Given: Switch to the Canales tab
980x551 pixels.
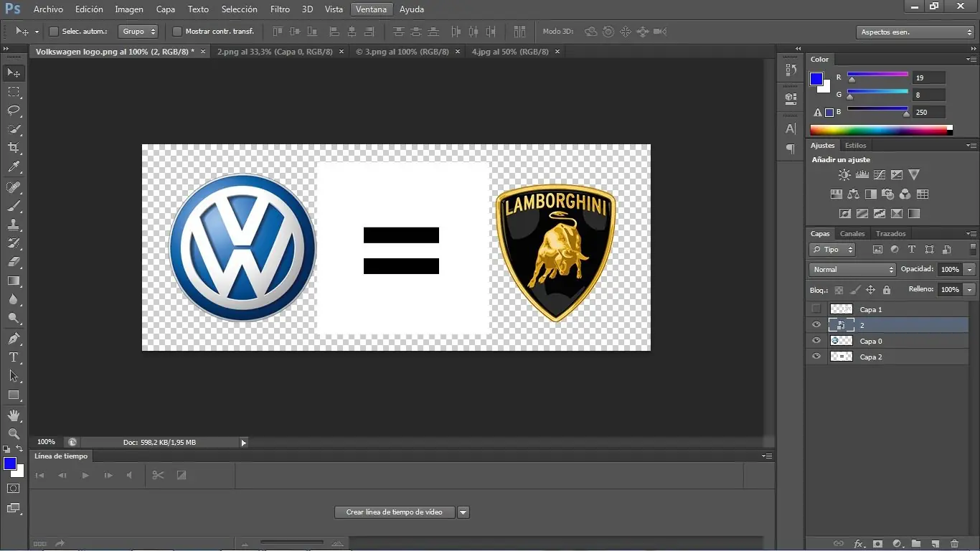Looking at the screenshot, I should pos(852,234).
